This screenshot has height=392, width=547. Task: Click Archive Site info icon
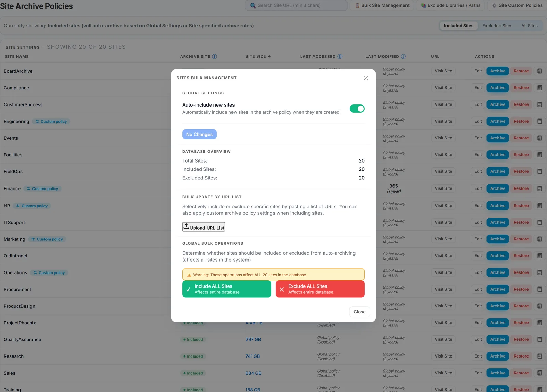click(214, 57)
